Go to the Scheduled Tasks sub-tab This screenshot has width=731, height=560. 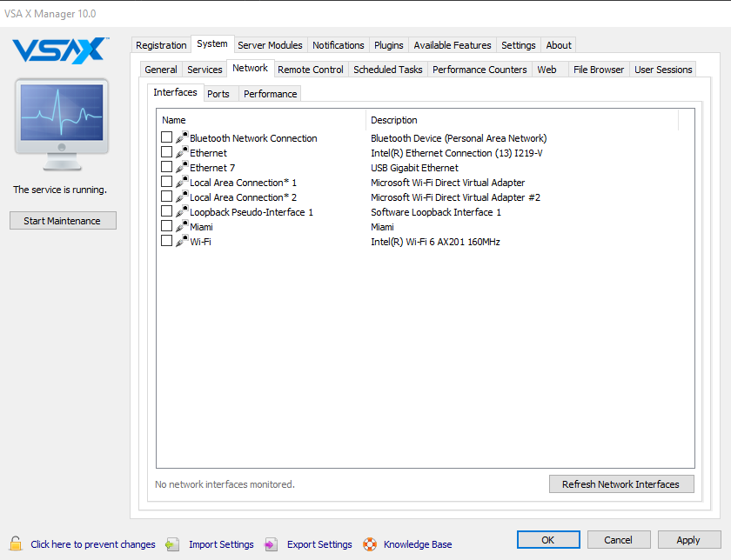388,70
